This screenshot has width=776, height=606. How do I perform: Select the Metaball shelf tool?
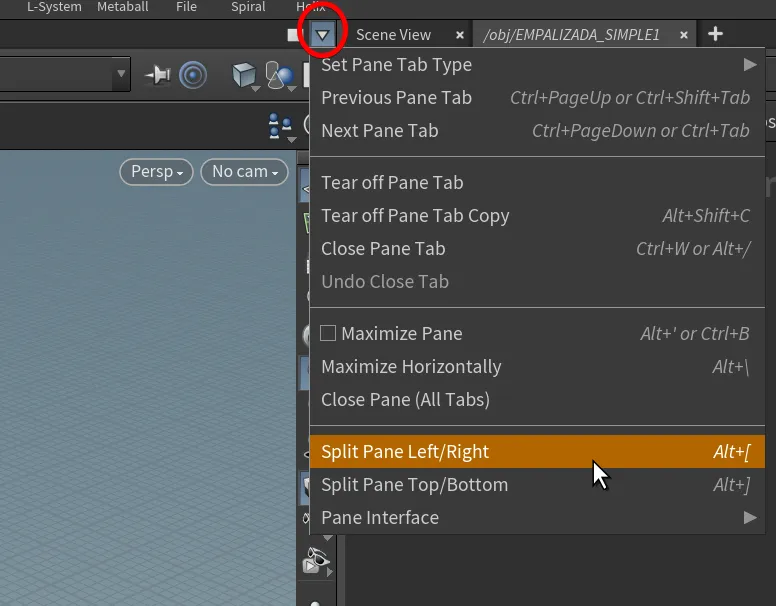tap(122, 7)
